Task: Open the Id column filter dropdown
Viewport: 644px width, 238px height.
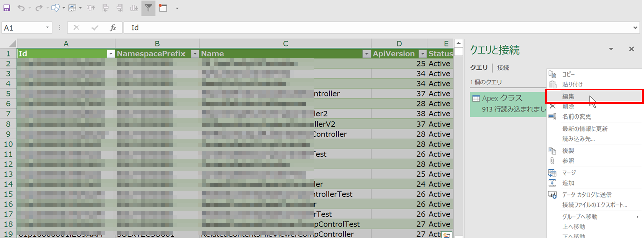Action: [111, 54]
